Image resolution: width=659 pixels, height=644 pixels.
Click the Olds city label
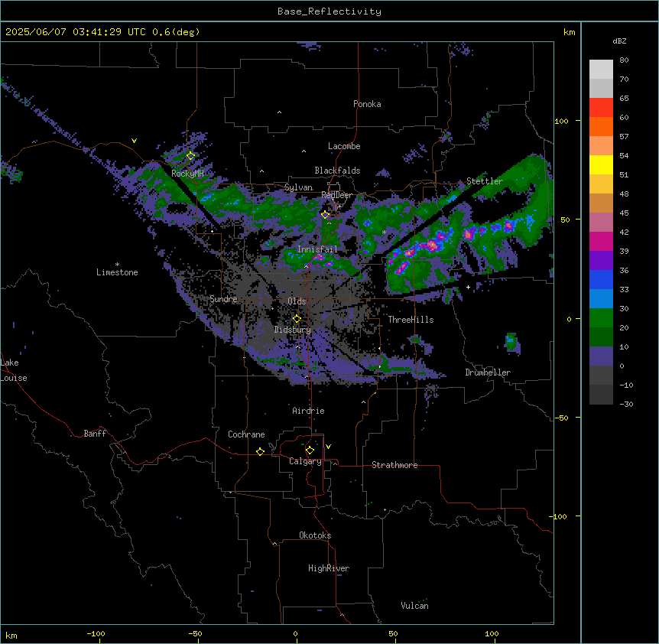(297, 301)
